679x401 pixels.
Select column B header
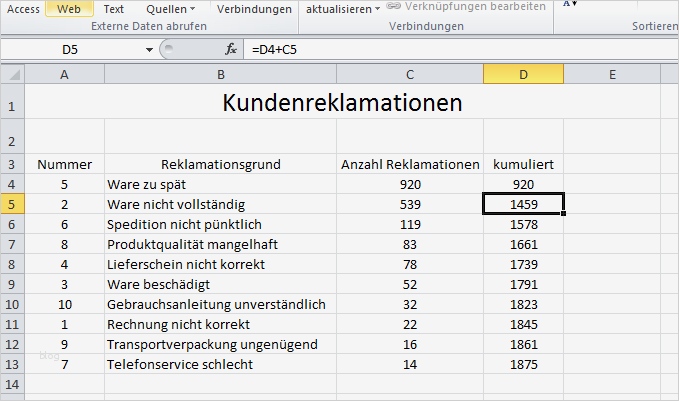click(220, 74)
